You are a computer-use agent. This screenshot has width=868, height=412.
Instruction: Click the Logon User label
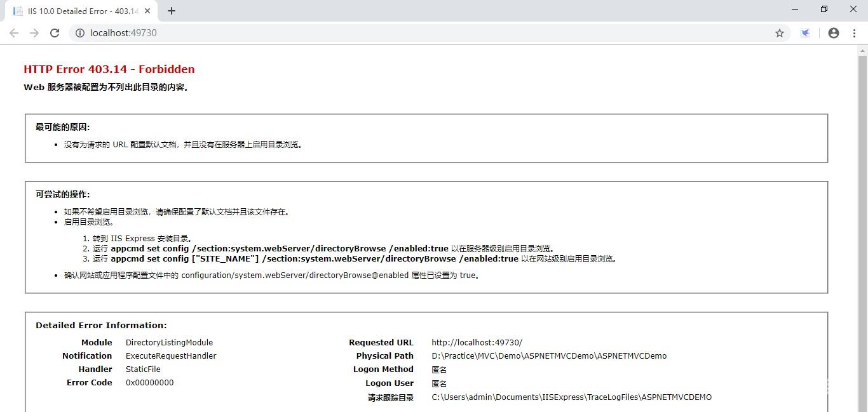(x=389, y=383)
